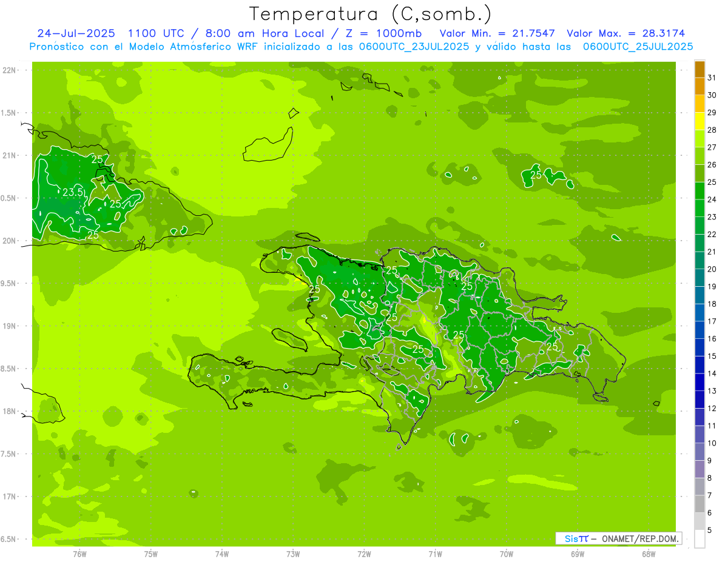The image size is (728, 562).
Task: Click valid-until time "0600UTC_25JUL2025"
Action: coord(638,47)
